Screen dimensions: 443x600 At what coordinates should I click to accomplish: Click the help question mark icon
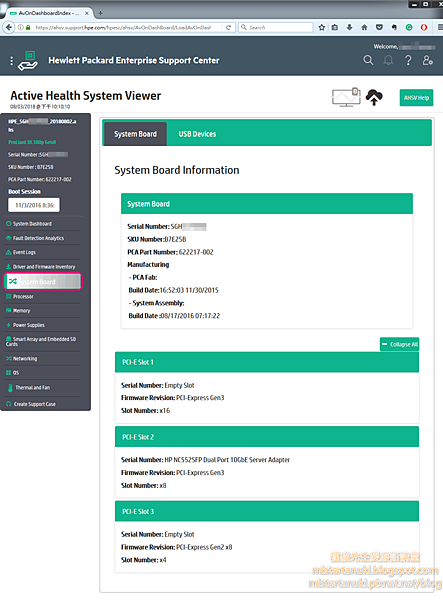point(408,60)
